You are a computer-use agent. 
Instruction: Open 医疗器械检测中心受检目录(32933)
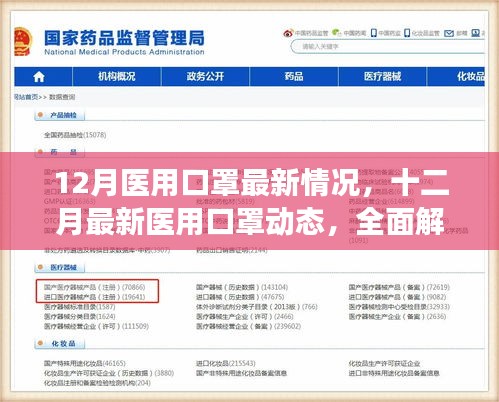[x=399, y=307]
